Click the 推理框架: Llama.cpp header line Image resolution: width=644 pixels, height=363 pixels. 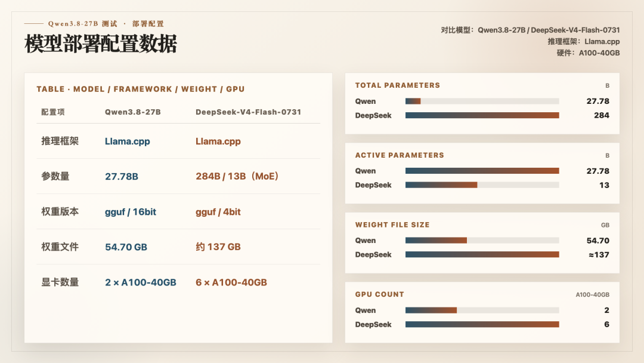584,42
